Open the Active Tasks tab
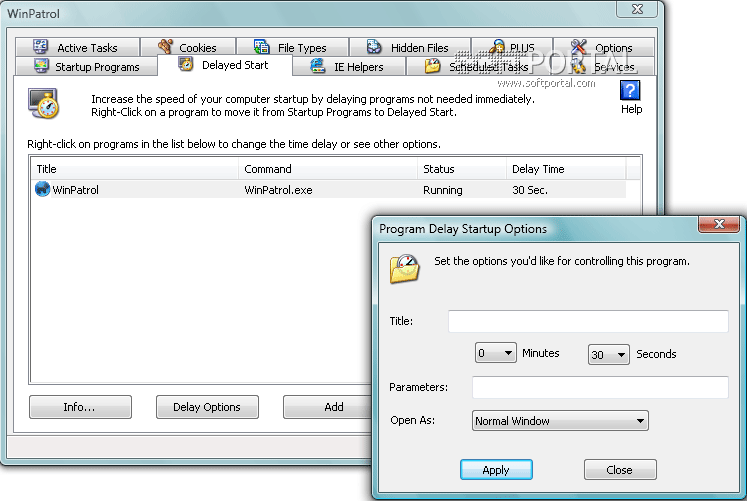Image resolution: width=747 pixels, height=501 pixels. coord(77,47)
